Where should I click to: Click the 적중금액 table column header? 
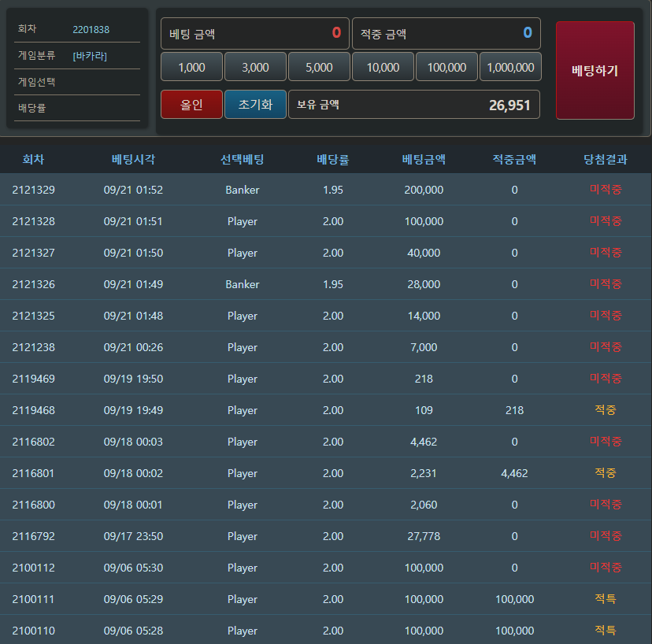tap(514, 159)
